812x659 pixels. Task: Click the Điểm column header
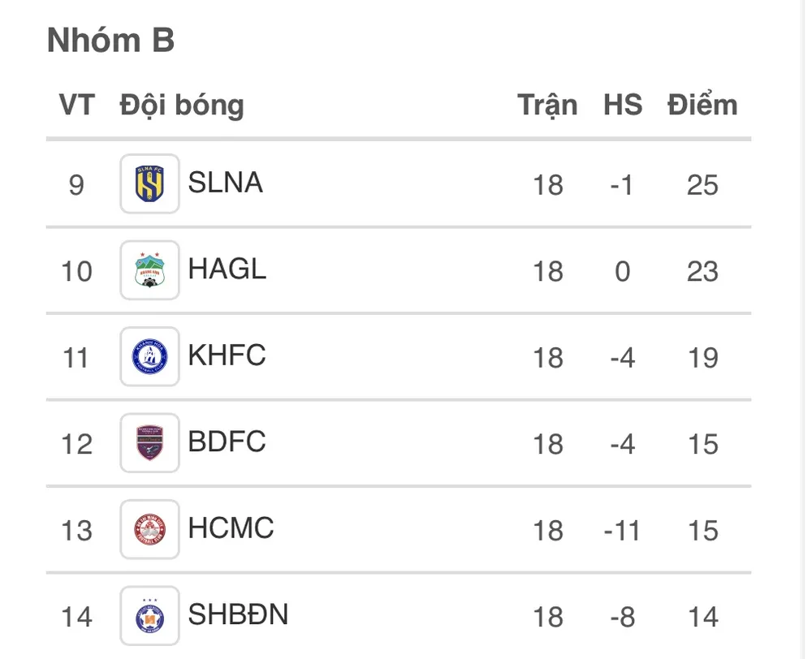tap(702, 106)
